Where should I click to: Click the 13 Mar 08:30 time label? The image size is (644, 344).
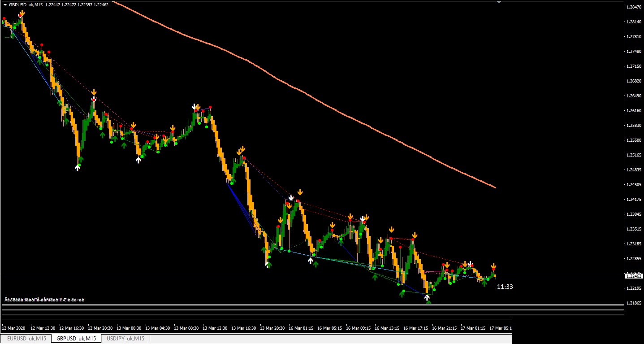tap(187, 328)
